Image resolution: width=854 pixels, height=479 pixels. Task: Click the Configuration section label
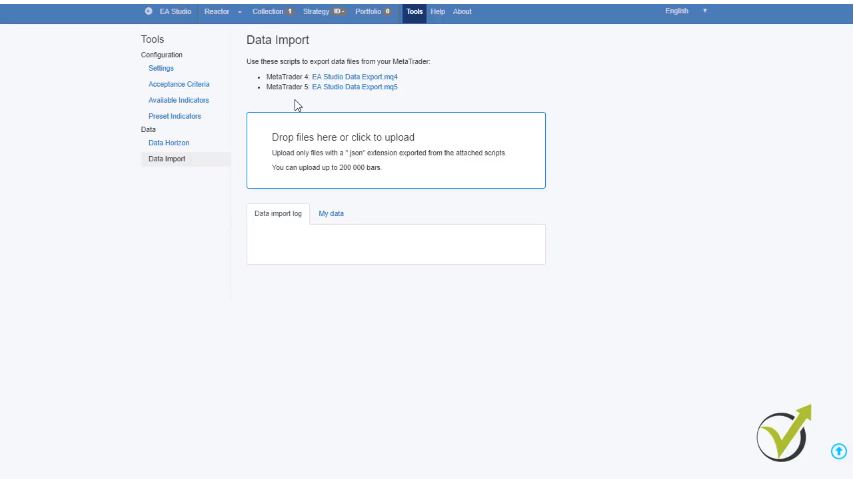[162, 54]
